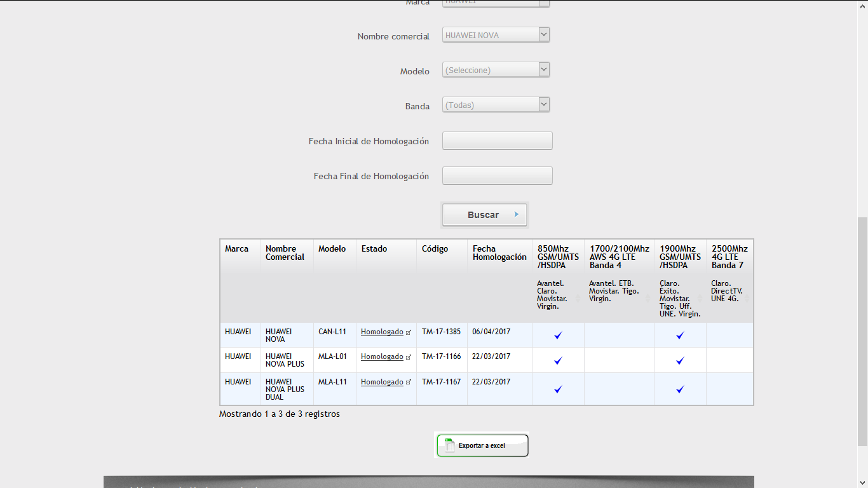Image resolution: width=868 pixels, height=488 pixels.
Task: Sort by the Código column header
Action: [x=442, y=281]
